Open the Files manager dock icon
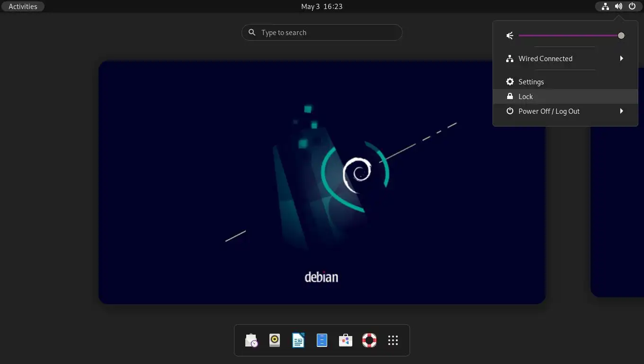 coord(322,340)
